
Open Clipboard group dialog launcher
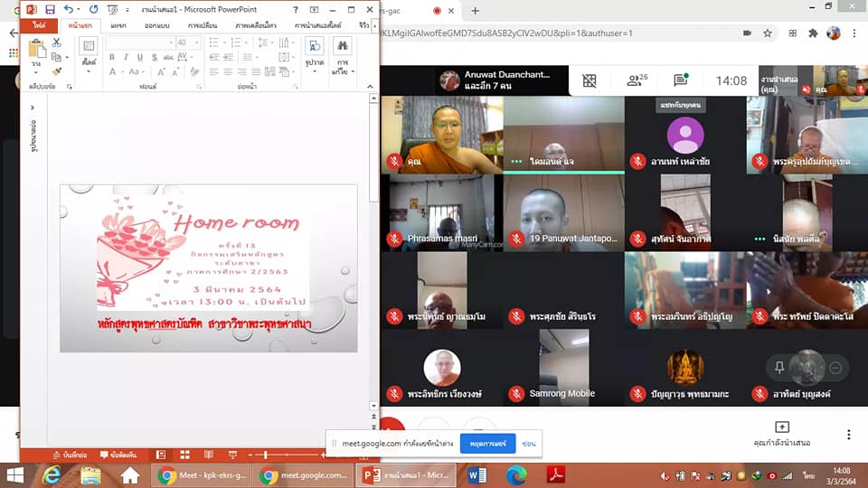tap(70, 87)
